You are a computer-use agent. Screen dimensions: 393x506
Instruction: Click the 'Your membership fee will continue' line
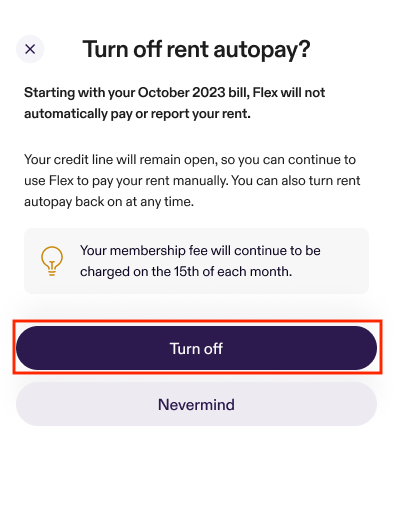[200, 251]
